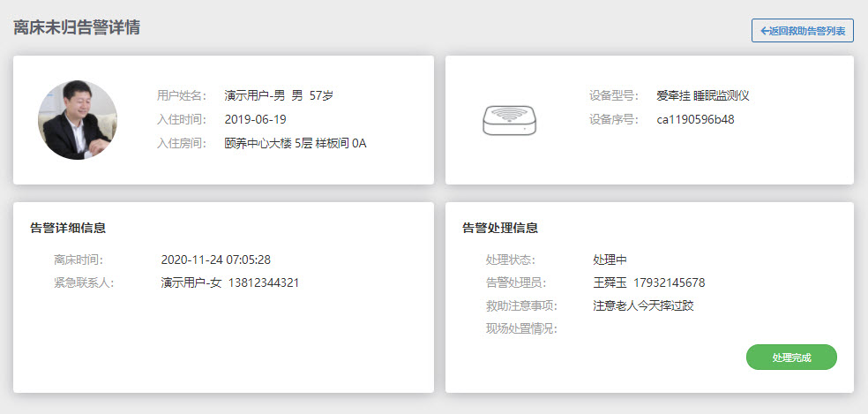Click the back to rescue alarm list button

[x=802, y=31]
